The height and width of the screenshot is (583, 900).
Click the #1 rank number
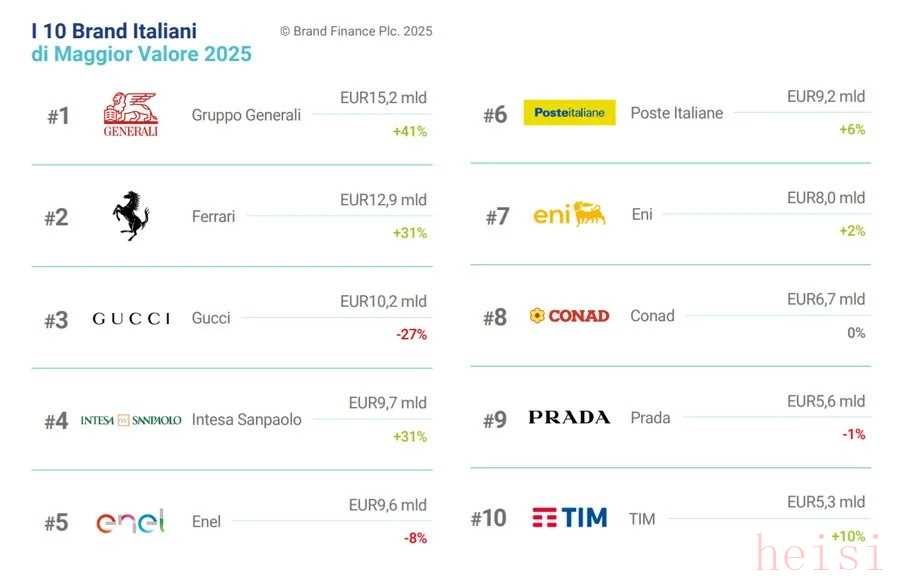[58, 116]
